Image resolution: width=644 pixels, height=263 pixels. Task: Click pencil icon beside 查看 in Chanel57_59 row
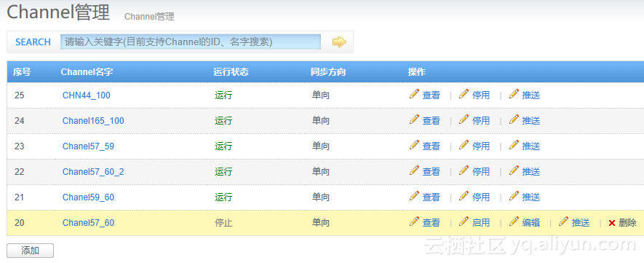(414, 145)
